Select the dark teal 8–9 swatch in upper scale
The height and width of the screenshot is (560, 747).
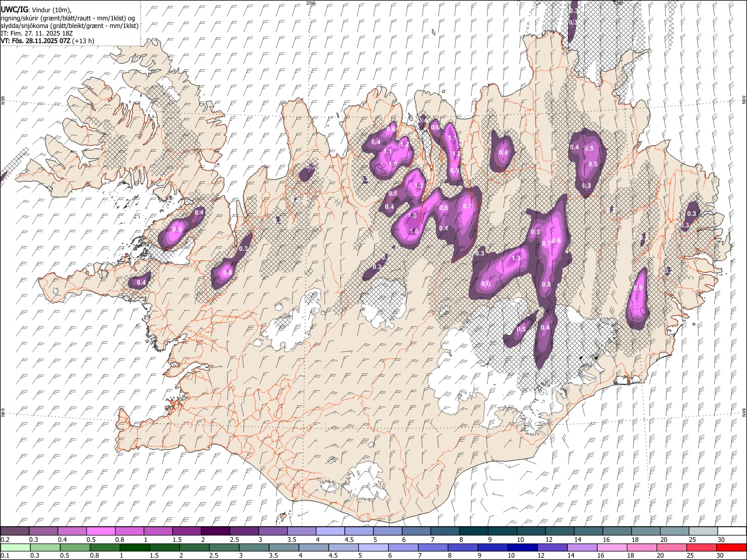pyautogui.click(x=474, y=531)
